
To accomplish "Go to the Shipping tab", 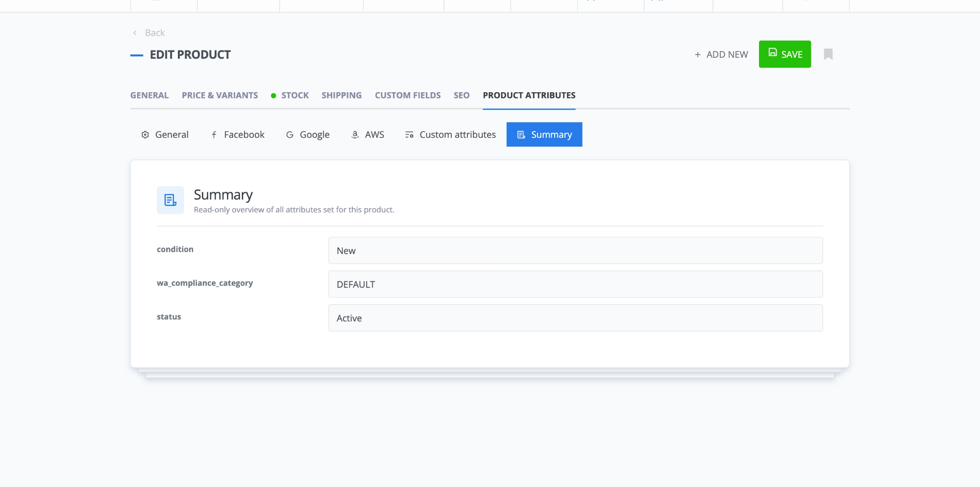I will tap(342, 95).
